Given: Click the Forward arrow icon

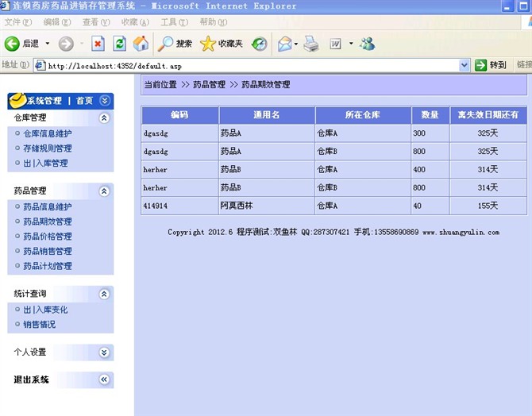Looking at the screenshot, I should [x=66, y=44].
